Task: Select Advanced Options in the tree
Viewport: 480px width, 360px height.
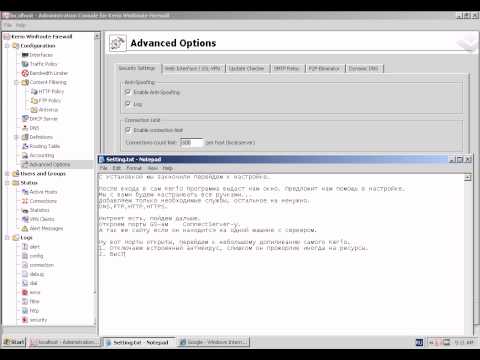Action: point(46,164)
